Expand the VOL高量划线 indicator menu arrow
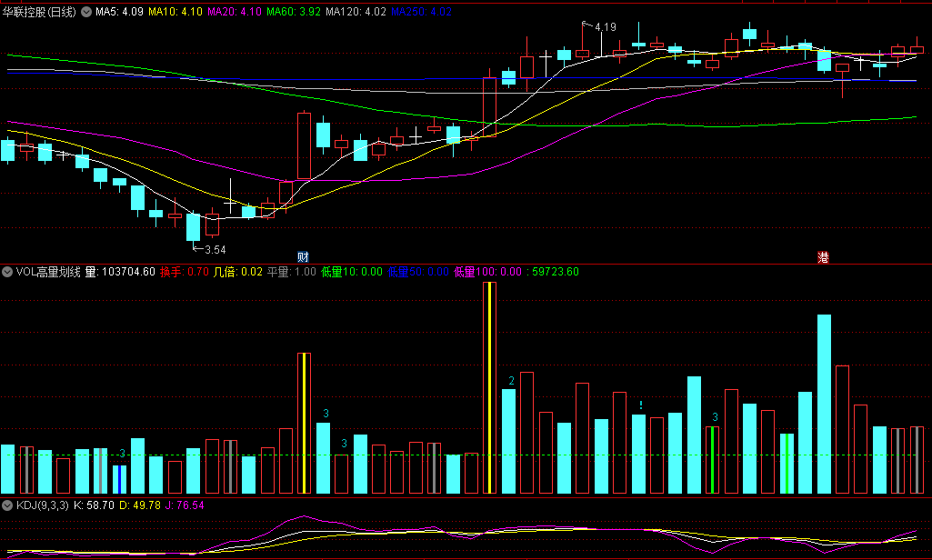932x560 pixels. 7,272
